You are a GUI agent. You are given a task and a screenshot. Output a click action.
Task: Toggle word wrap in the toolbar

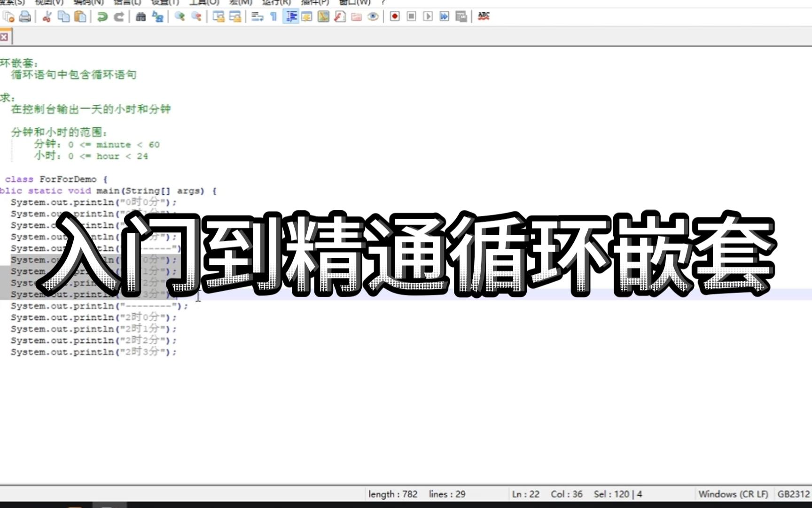pos(257,17)
